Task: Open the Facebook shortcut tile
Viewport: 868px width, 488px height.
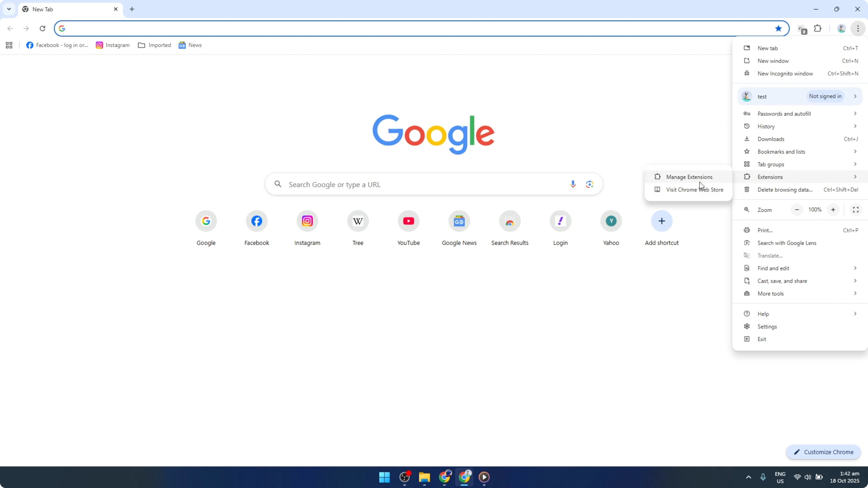Action: 256,228
